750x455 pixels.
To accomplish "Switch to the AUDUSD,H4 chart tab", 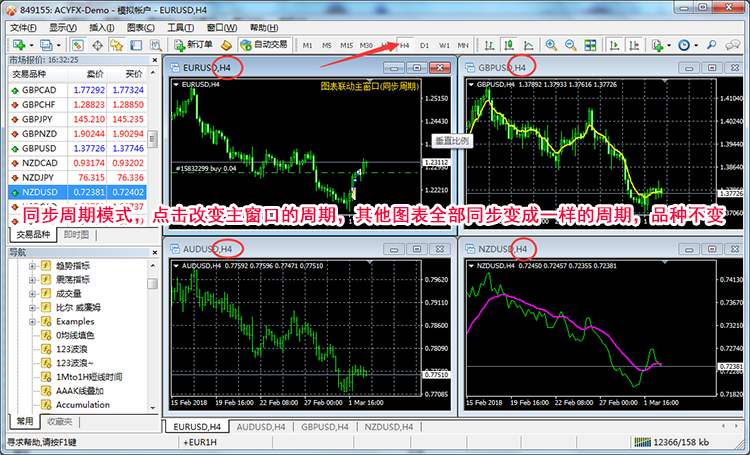I will click(261, 427).
